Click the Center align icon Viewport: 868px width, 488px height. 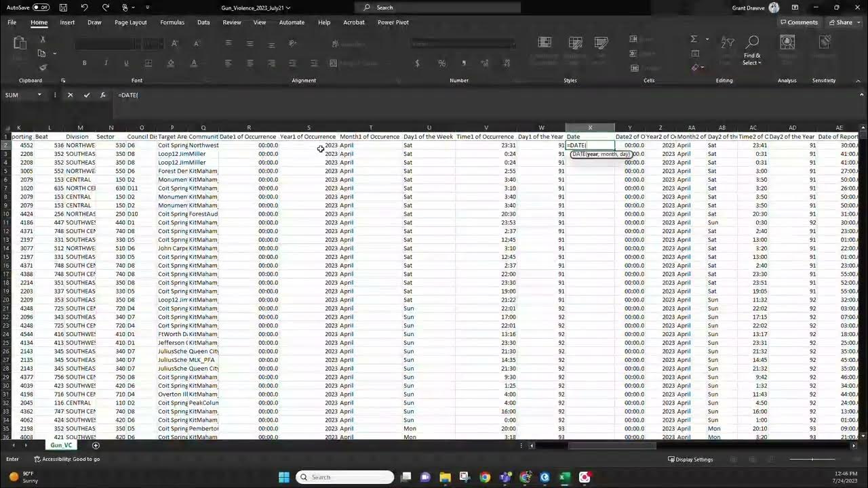click(x=250, y=63)
